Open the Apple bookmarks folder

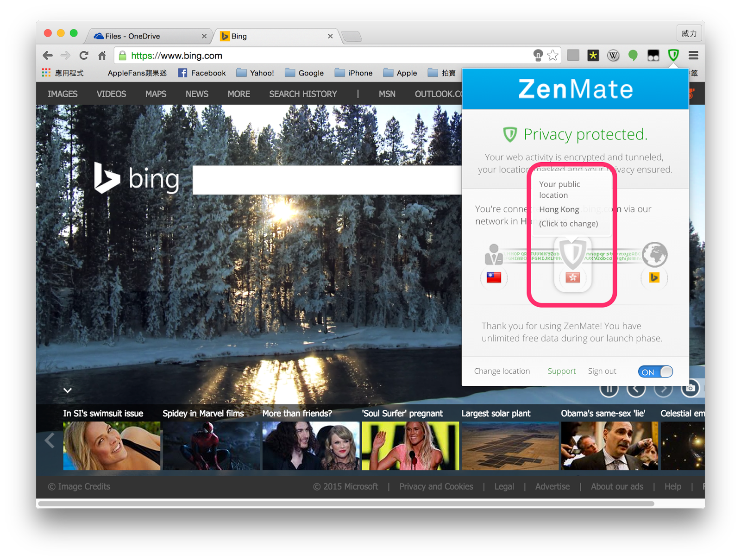(400, 73)
